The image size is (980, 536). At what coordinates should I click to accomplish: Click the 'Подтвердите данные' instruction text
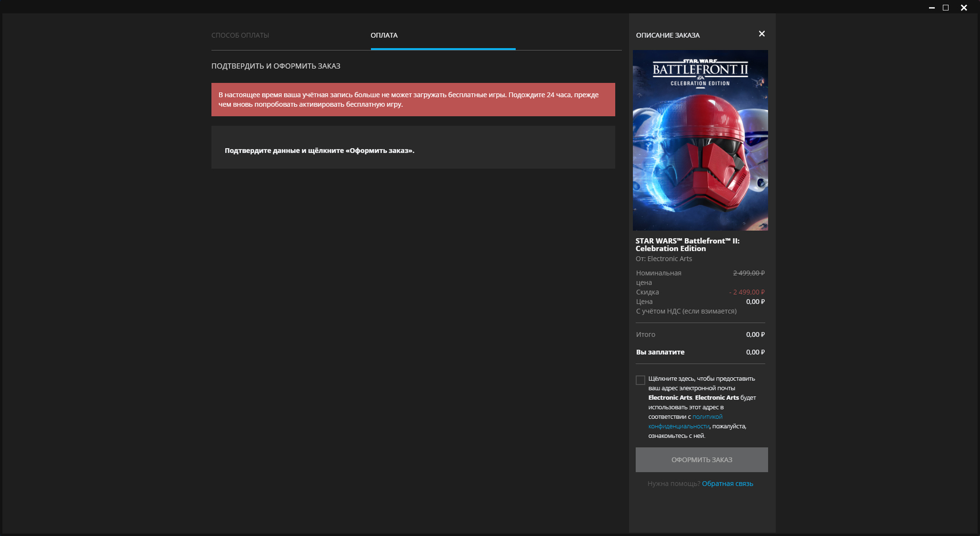(319, 151)
